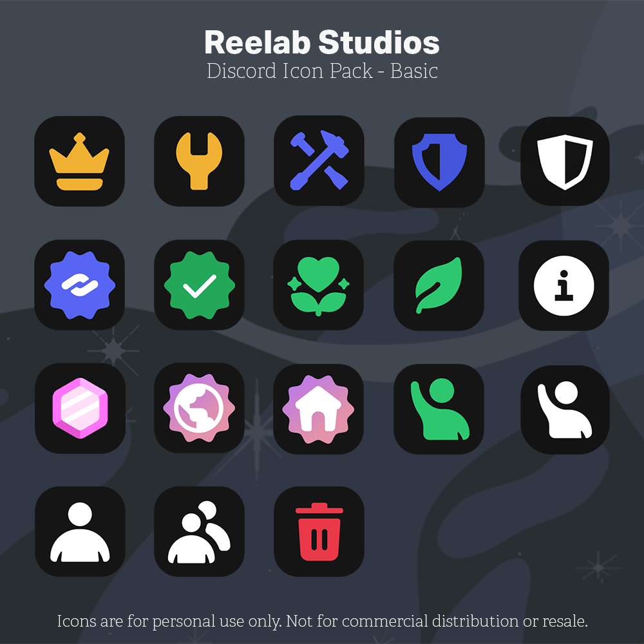The width and height of the screenshot is (644, 644).
Task: Click the pink globe badge icon
Action: [x=199, y=408]
